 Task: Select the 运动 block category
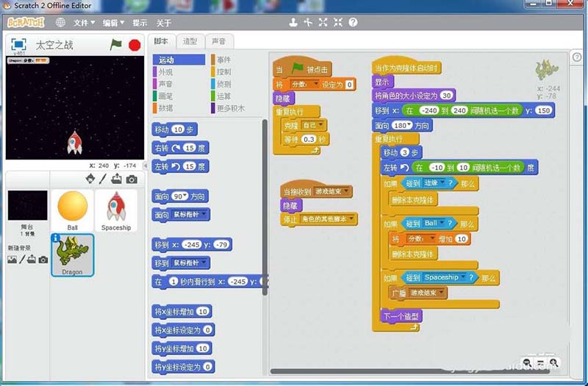click(x=179, y=60)
